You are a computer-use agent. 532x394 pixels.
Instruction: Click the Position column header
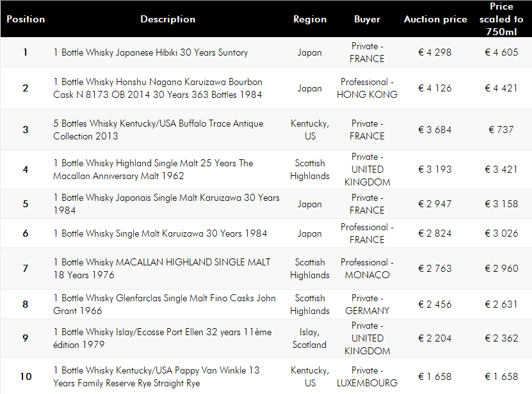(x=26, y=19)
